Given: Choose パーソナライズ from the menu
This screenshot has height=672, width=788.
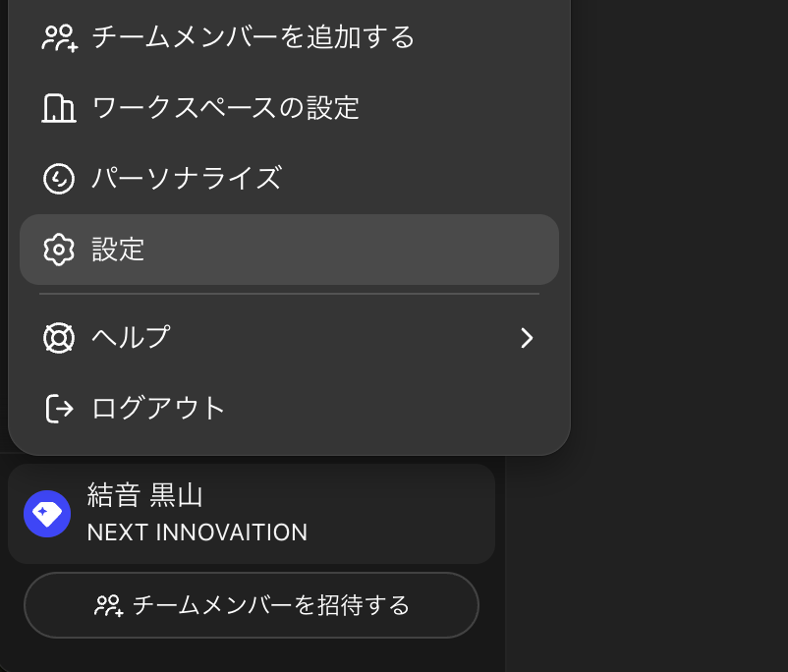Looking at the screenshot, I should tap(187, 179).
